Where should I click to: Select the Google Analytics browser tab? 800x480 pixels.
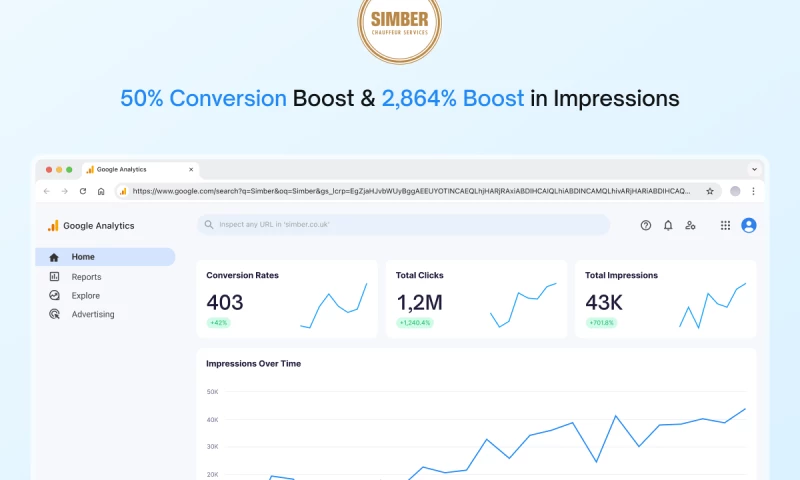[x=140, y=169]
